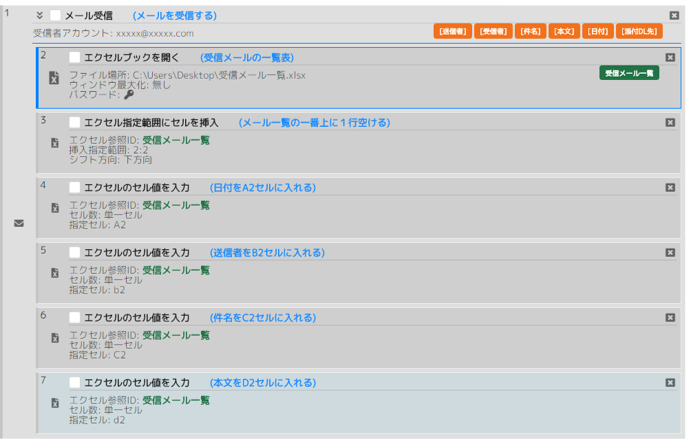
Task: Remove step 2 エクセルブックを開く with X icon
Action: (x=670, y=57)
